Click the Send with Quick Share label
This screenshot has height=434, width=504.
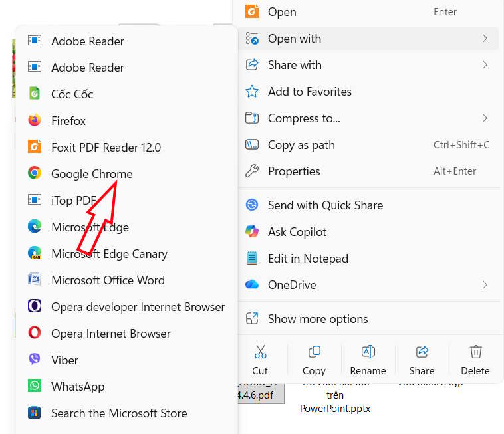[326, 205]
